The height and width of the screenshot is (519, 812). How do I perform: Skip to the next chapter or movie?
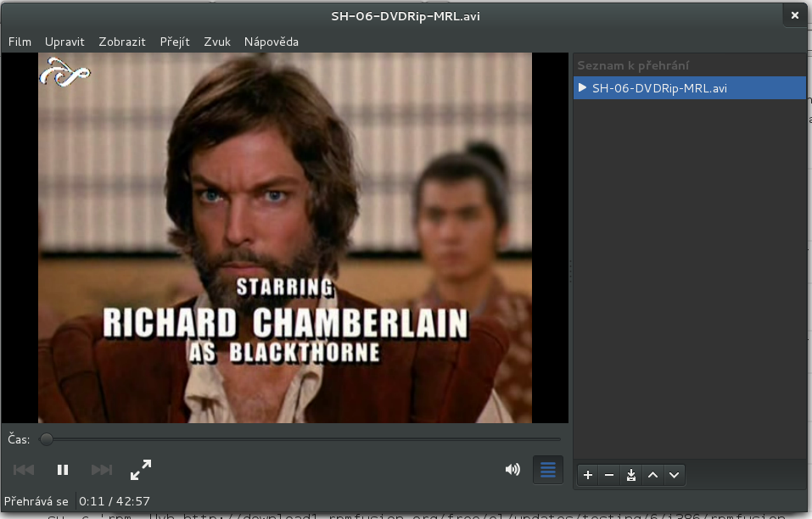tap(102, 470)
